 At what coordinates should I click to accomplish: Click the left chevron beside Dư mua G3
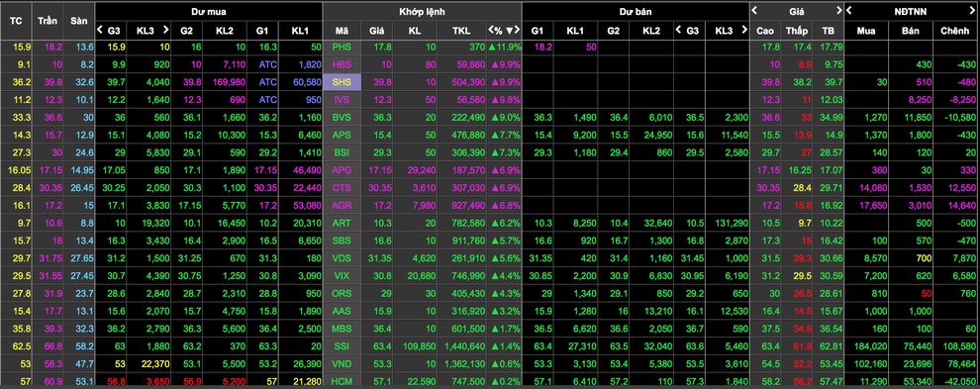click(100, 30)
